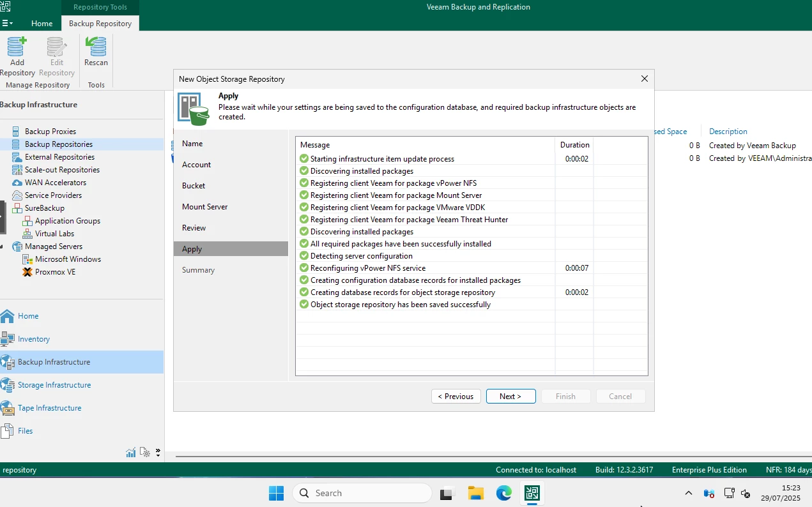Viewport: 812px width, 507px height.
Task: Select the Service Providers icon
Action: (16, 195)
